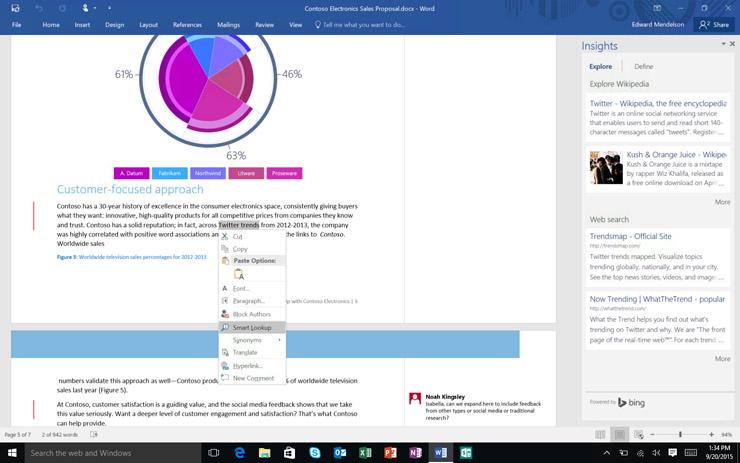740x463 pixels.
Task: Open the Mailings ribbon tab
Action: click(x=228, y=25)
